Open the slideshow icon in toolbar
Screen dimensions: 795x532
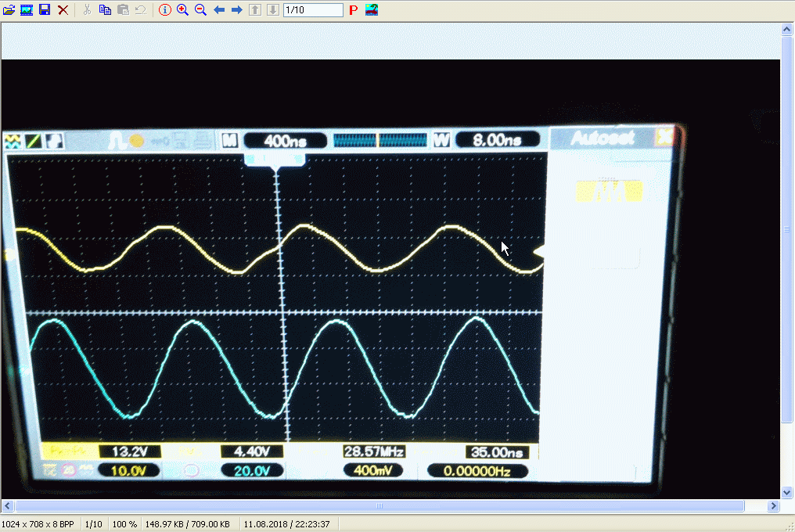tap(27, 10)
